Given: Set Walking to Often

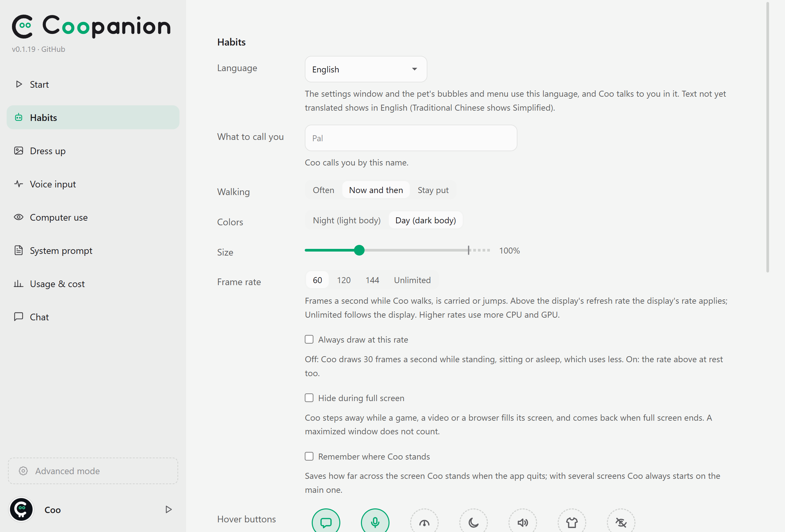Looking at the screenshot, I should (323, 190).
